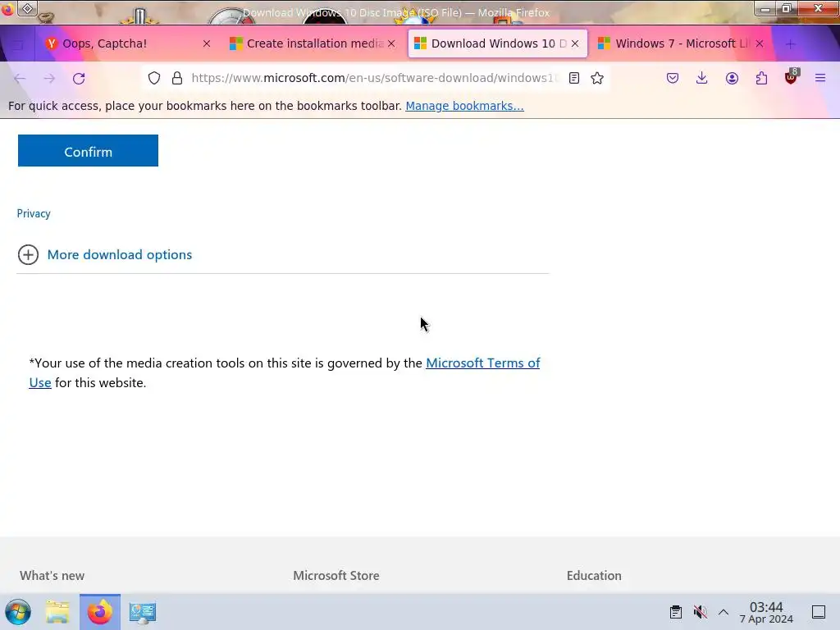Open the Windows Start orb
This screenshot has width=840, height=630.
(18, 612)
